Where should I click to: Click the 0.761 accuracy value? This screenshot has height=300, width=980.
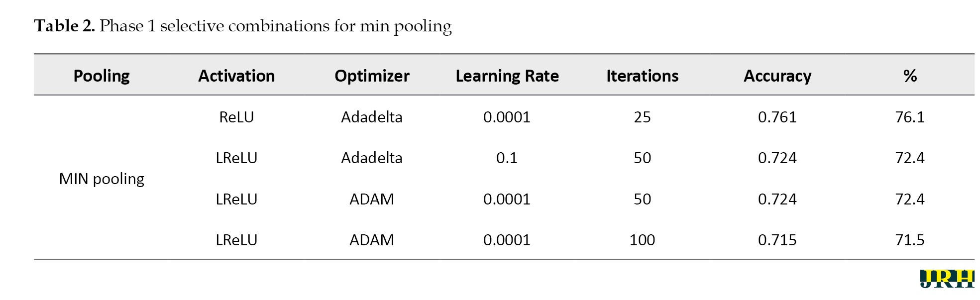point(777,117)
